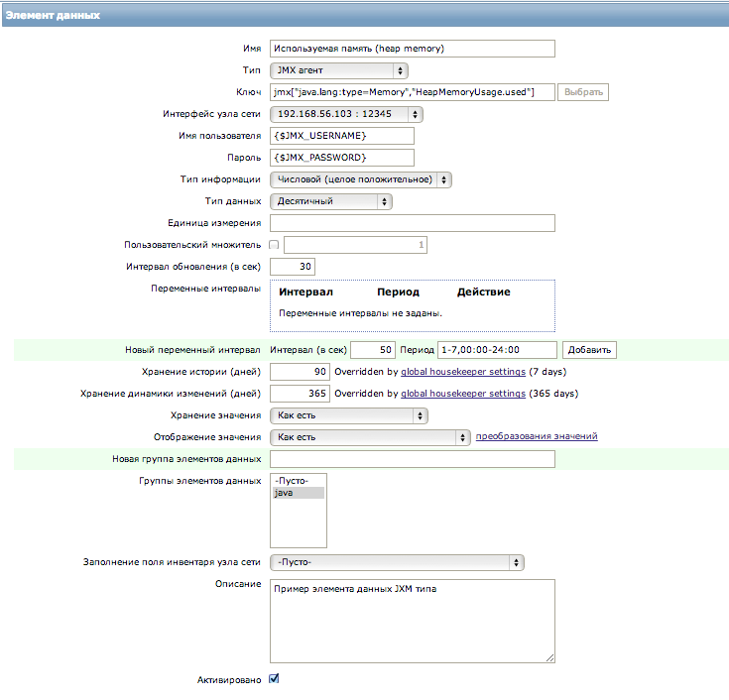Open the interface dropdown 192.168.56.103 : 12345

[x=346, y=114]
